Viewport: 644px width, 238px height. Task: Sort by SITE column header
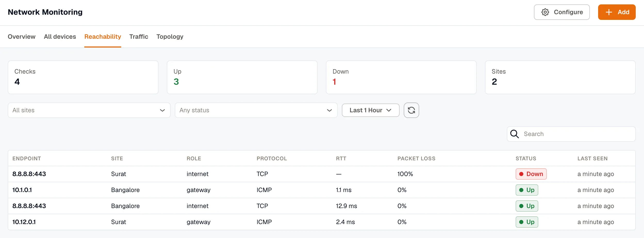117,158
